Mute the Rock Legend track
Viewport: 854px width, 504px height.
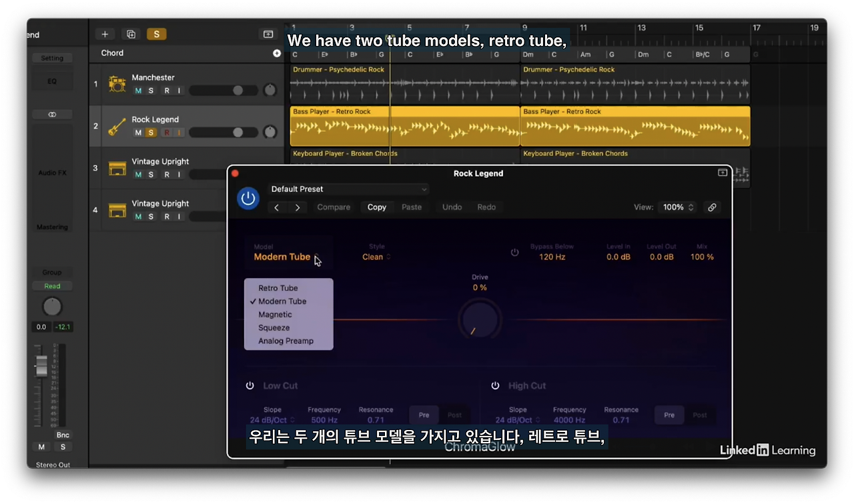coord(138,133)
